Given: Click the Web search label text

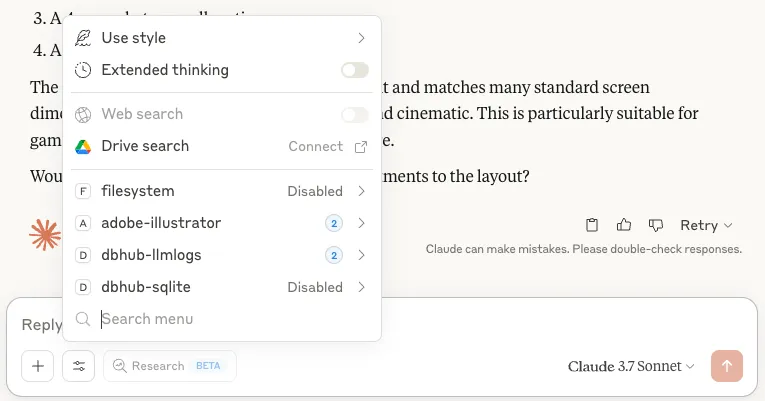Looking at the screenshot, I should (x=142, y=114).
